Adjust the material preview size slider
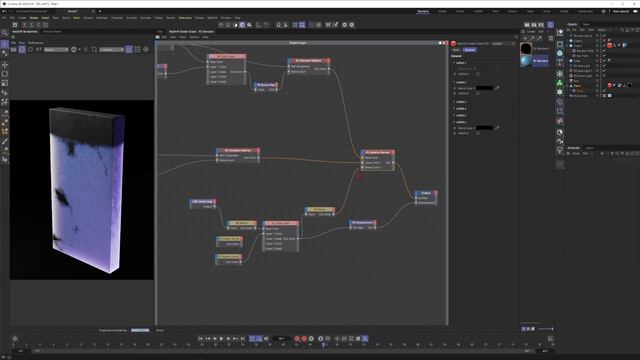640x360 pixels. click(545, 329)
